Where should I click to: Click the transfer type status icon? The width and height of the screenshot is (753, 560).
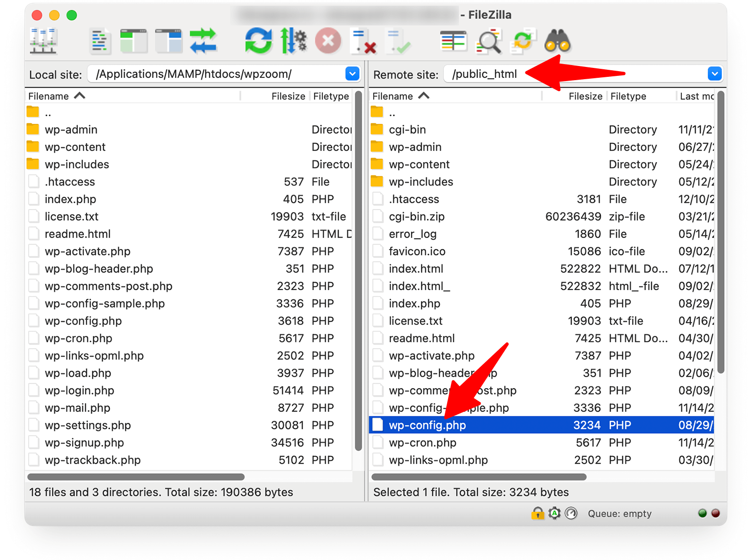pyautogui.click(x=555, y=513)
